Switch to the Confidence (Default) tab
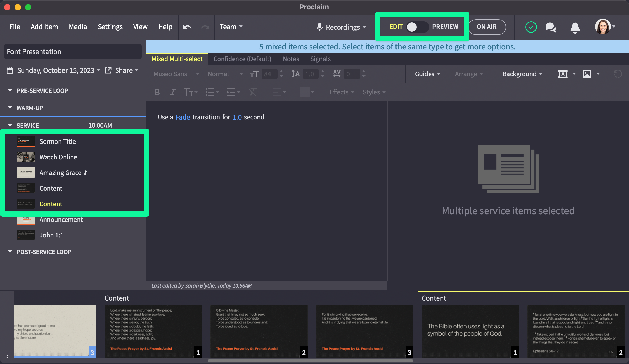The image size is (629, 364). pos(242,59)
